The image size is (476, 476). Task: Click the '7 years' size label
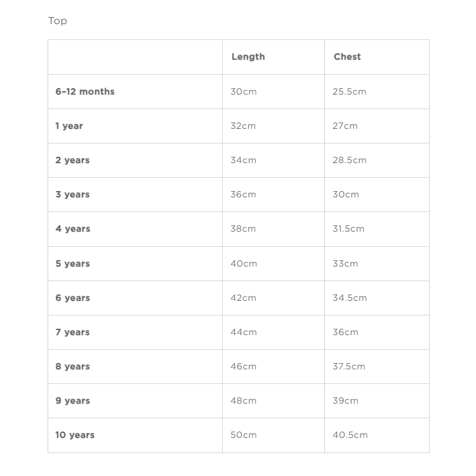point(72,332)
